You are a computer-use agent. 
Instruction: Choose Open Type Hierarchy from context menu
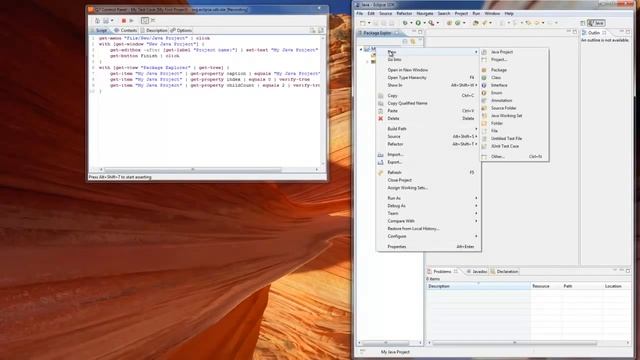(428, 78)
